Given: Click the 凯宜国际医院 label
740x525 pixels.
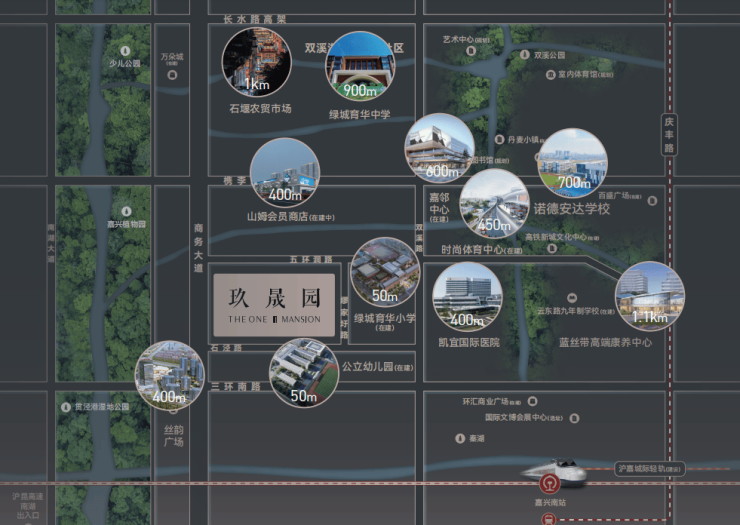Looking at the screenshot, I should point(469,342).
